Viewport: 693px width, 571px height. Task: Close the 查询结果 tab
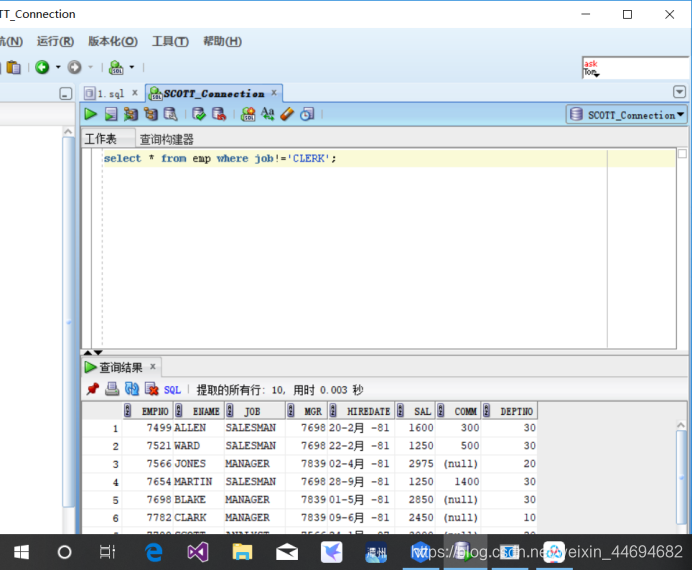tap(152, 366)
